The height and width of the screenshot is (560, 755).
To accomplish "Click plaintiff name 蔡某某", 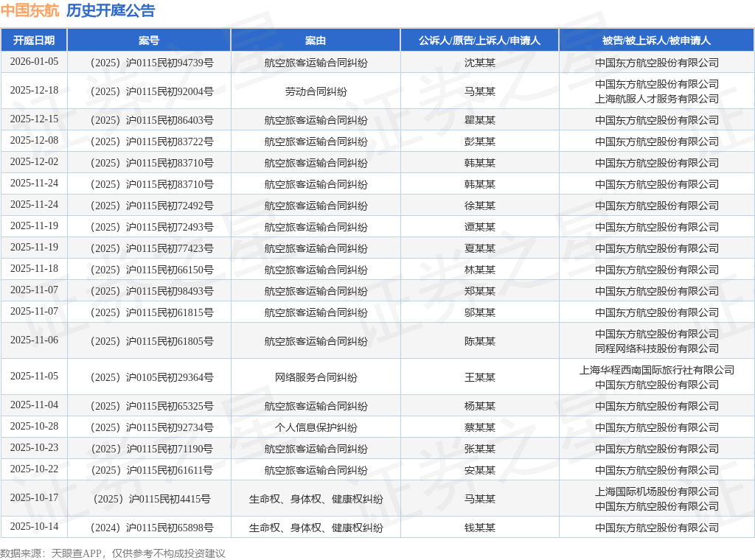I will pyautogui.click(x=479, y=427).
